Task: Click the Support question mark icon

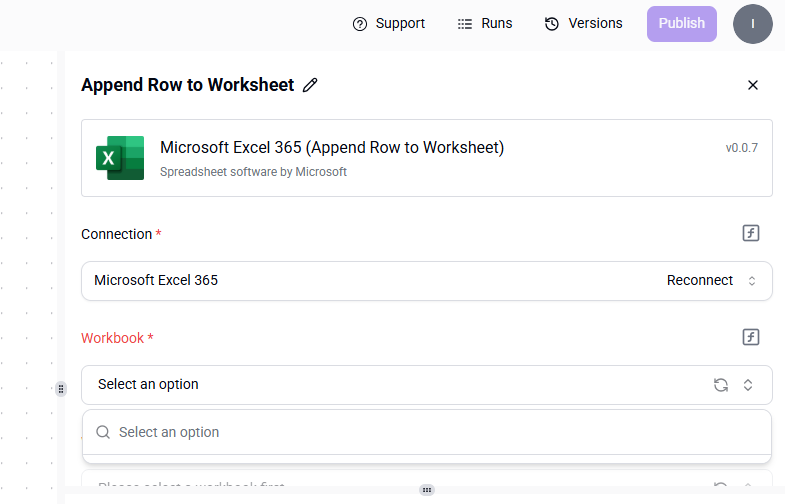Action: (359, 24)
